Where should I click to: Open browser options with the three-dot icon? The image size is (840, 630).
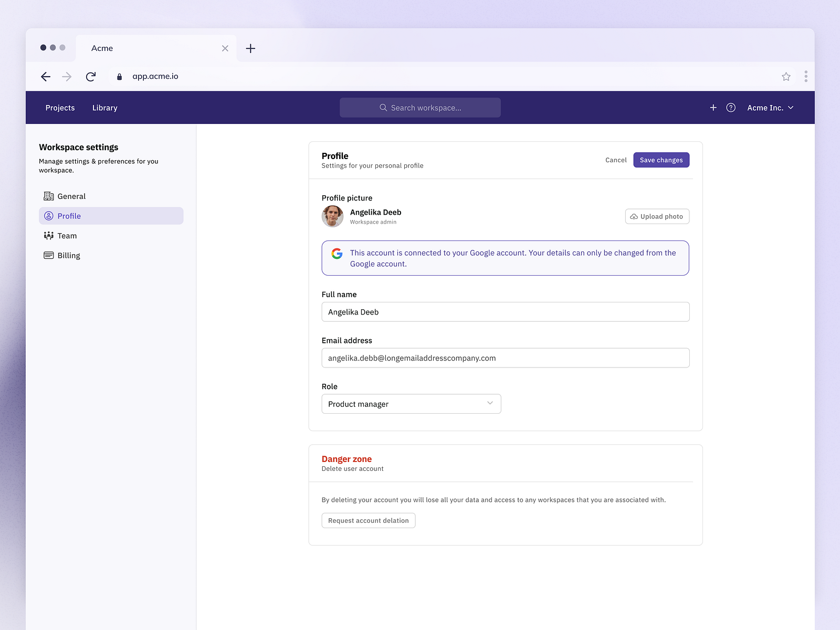806,76
